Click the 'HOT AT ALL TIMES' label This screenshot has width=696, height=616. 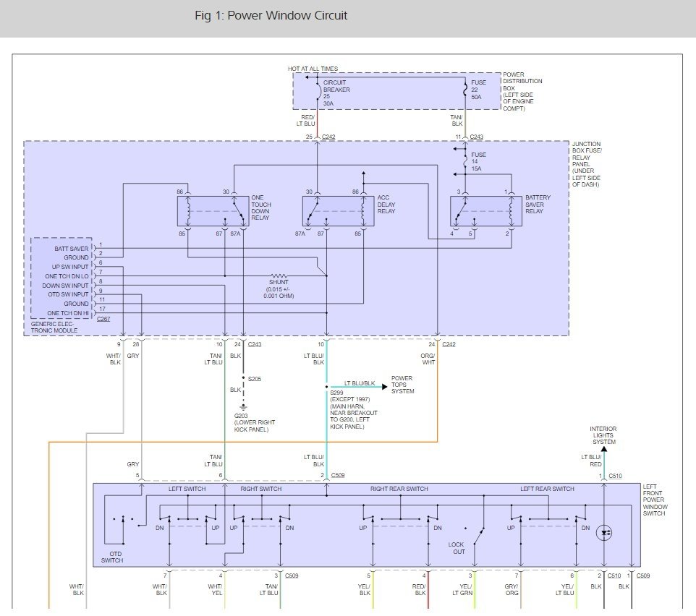click(x=313, y=69)
